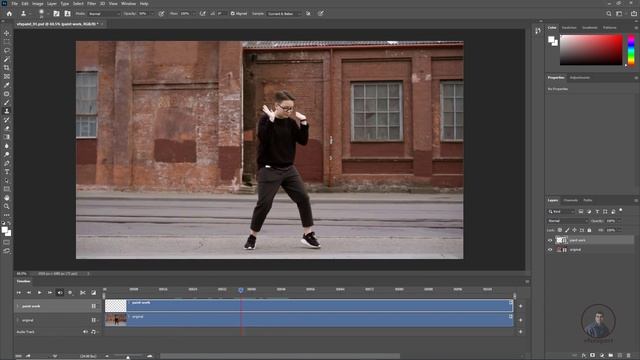Create a new group folder icon
This screenshot has width=640, height=360.
(x=611, y=356)
